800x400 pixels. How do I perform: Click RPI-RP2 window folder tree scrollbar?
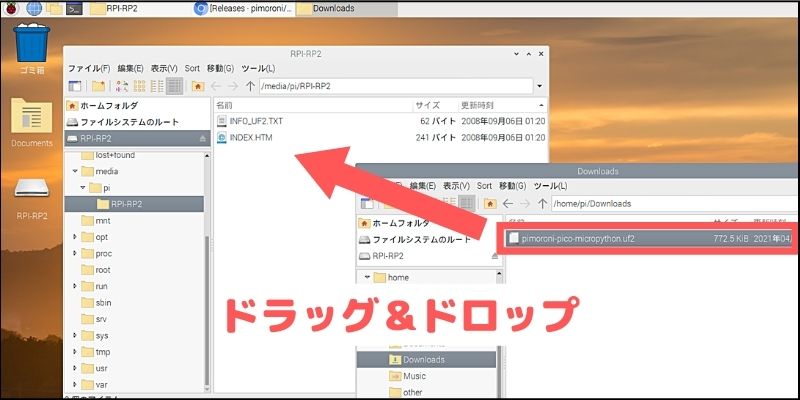point(207,311)
